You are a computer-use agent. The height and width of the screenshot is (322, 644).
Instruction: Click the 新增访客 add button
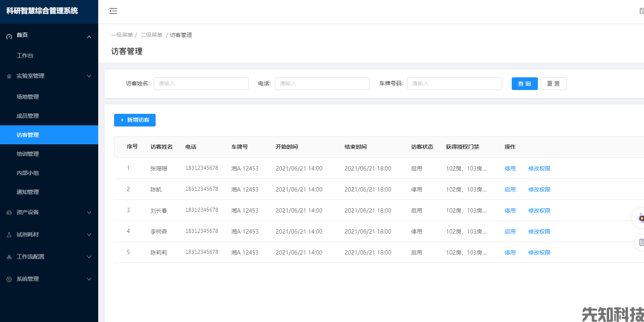(x=135, y=120)
